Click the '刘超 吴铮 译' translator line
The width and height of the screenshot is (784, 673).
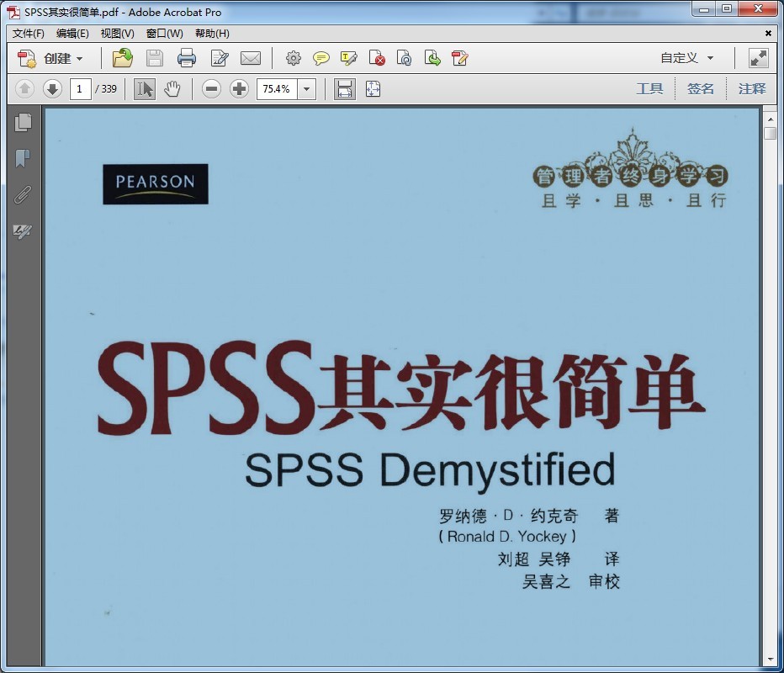click(559, 559)
